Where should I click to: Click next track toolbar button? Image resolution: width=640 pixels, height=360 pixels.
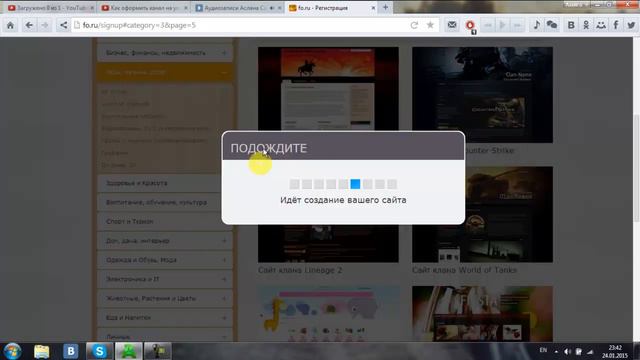click(517, 25)
